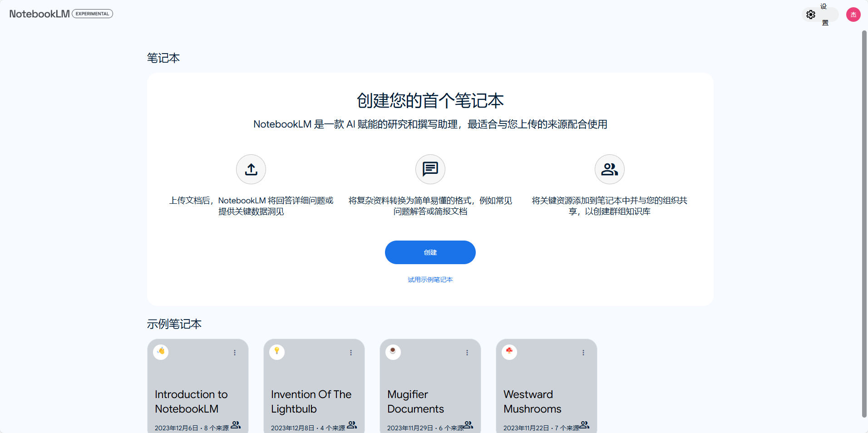This screenshot has height=433, width=868.
Task: Open the settings gear icon
Action: (x=811, y=15)
